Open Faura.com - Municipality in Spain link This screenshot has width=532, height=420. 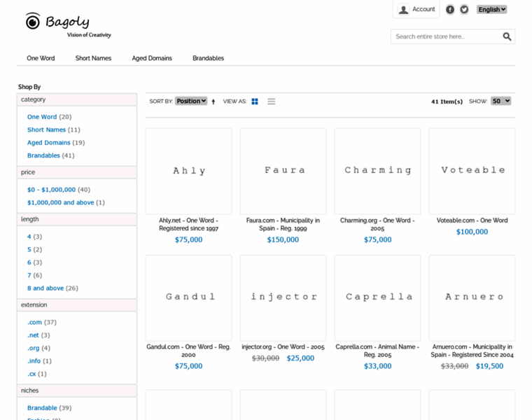[283, 224]
